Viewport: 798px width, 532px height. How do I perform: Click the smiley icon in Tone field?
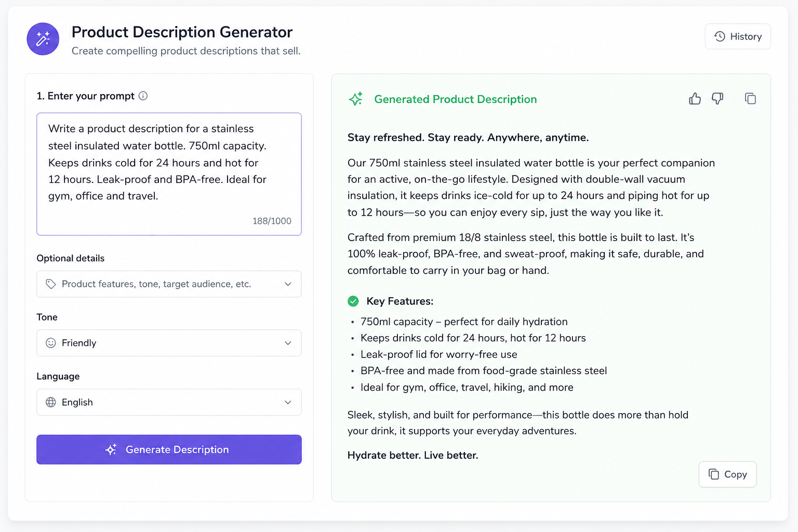coord(51,343)
